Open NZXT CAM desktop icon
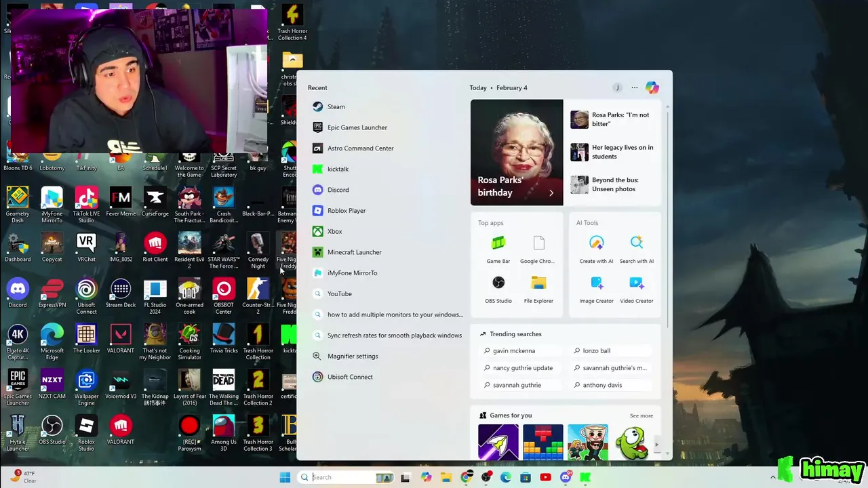 click(x=52, y=384)
